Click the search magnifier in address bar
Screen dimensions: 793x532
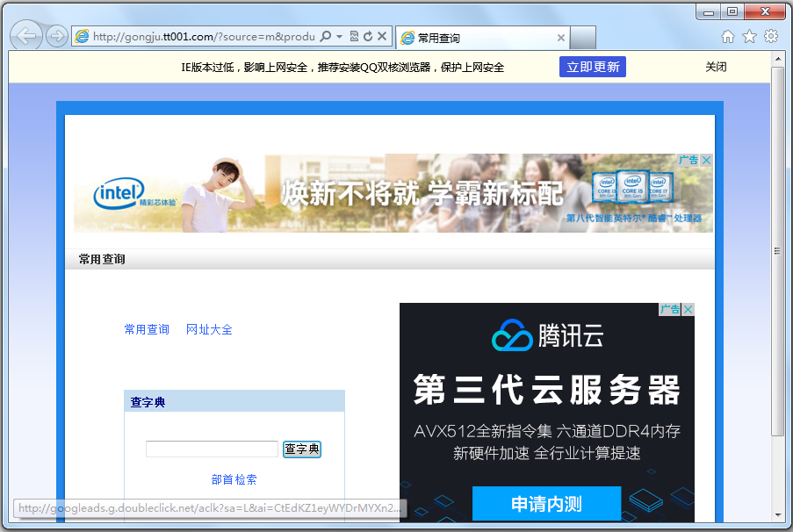point(326,36)
